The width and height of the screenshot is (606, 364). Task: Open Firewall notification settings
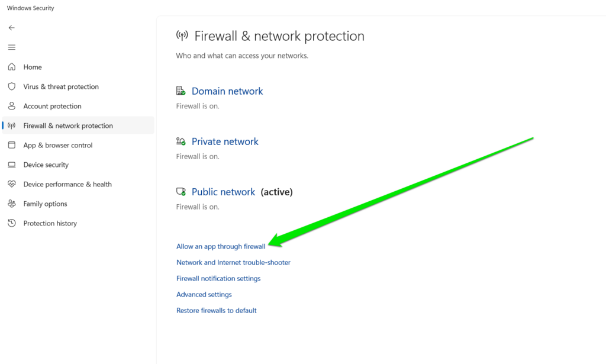218,278
